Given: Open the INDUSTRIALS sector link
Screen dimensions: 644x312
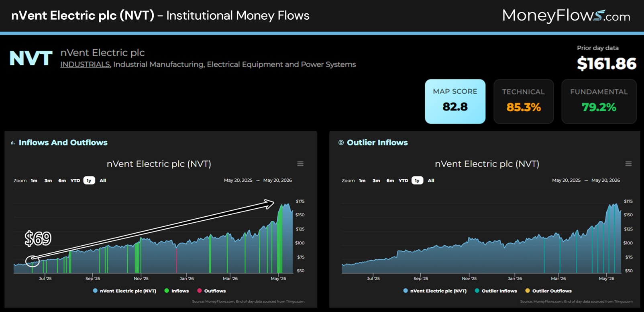Looking at the screenshot, I should coord(86,64).
